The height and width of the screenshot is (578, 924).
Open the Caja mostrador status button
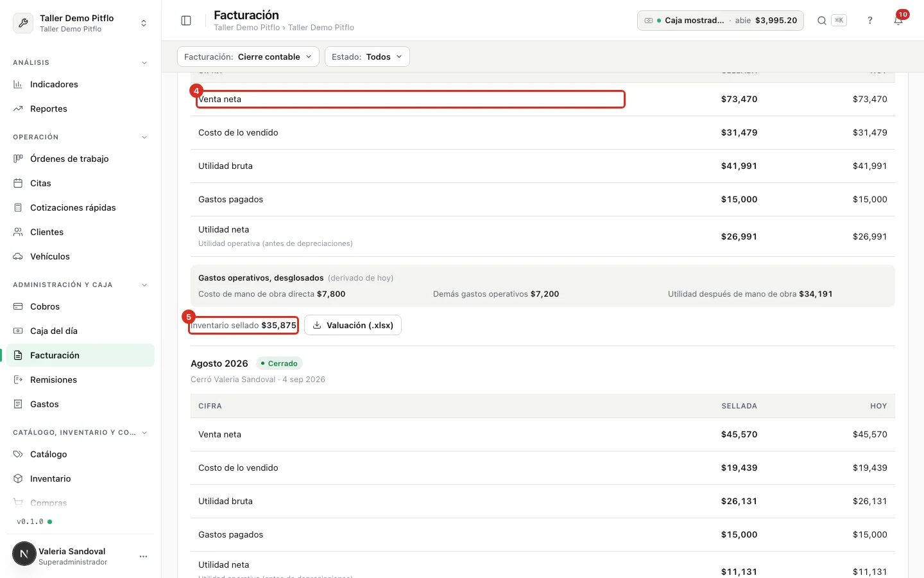(721, 21)
